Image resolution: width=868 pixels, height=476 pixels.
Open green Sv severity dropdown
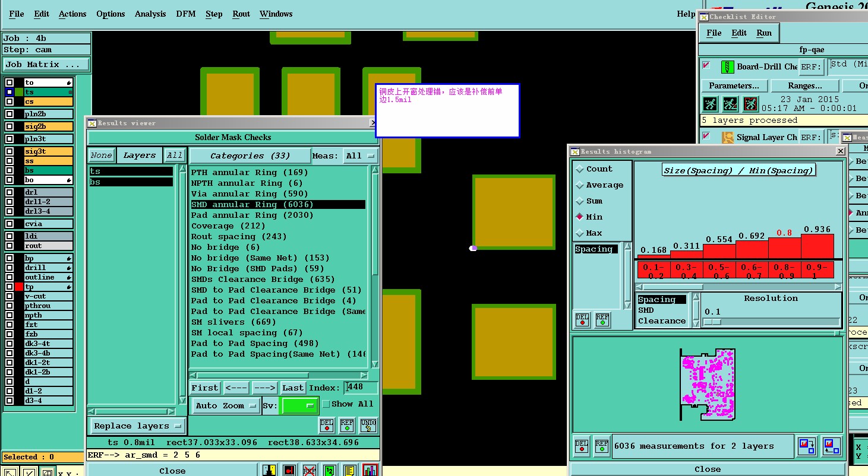pyautogui.click(x=299, y=406)
